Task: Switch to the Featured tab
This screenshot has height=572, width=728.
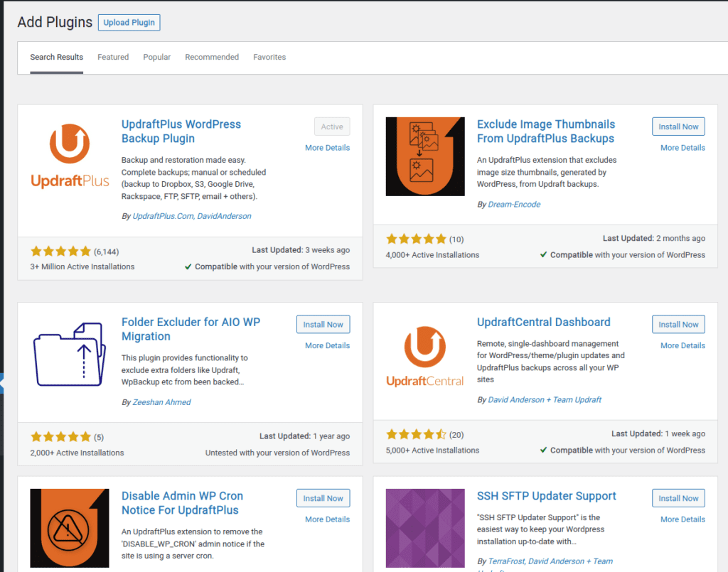Action: click(113, 57)
